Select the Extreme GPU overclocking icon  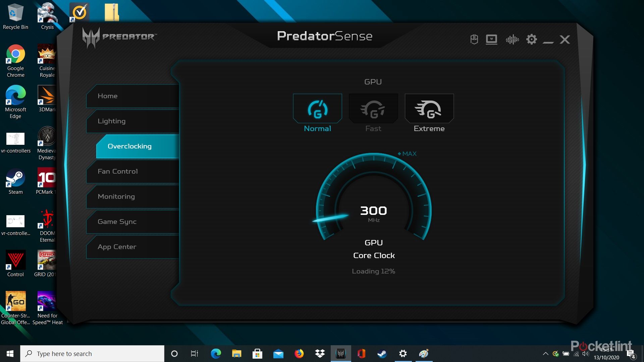point(429,108)
